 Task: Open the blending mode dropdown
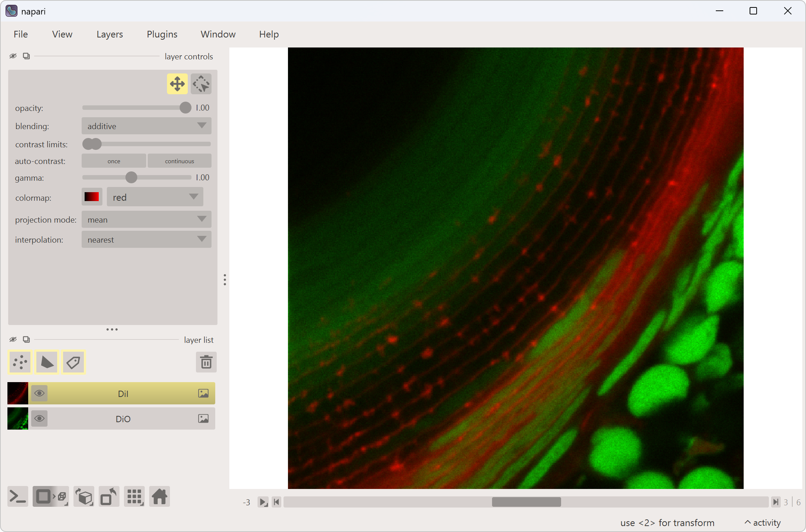(x=147, y=126)
